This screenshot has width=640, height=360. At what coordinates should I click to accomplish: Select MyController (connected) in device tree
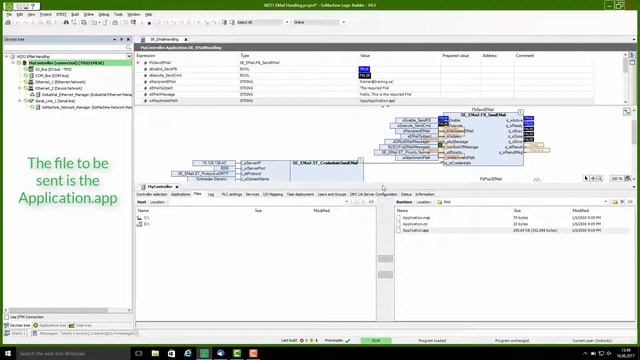(x=66, y=63)
